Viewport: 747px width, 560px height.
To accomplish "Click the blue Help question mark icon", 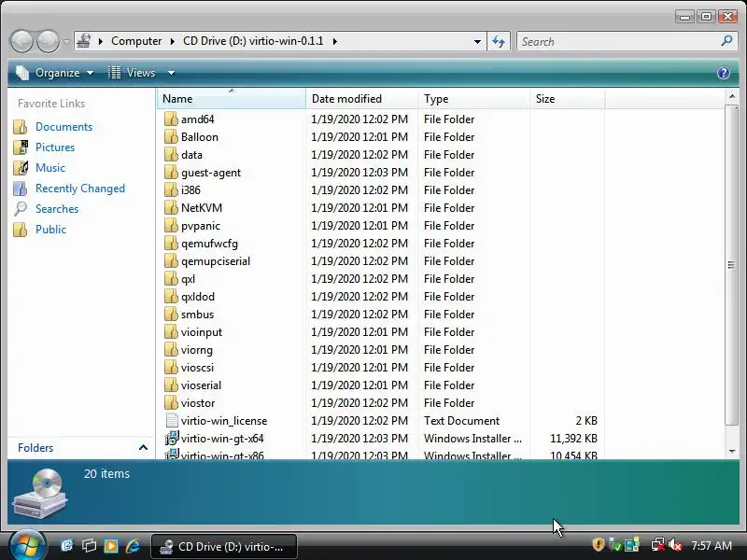I will (x=723, y=73).
